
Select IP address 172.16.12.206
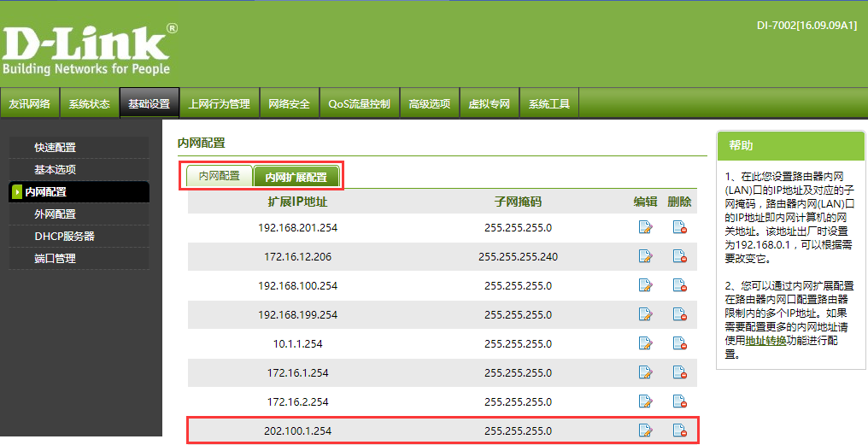coord(298,256)
